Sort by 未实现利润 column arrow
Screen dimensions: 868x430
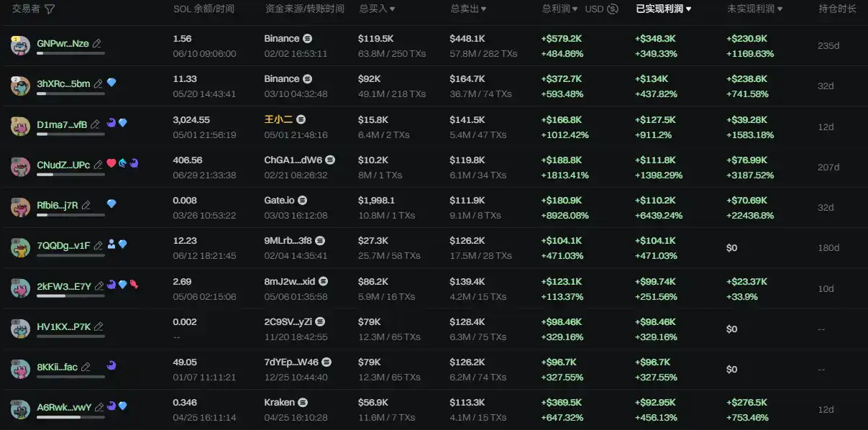coord(780,9)
